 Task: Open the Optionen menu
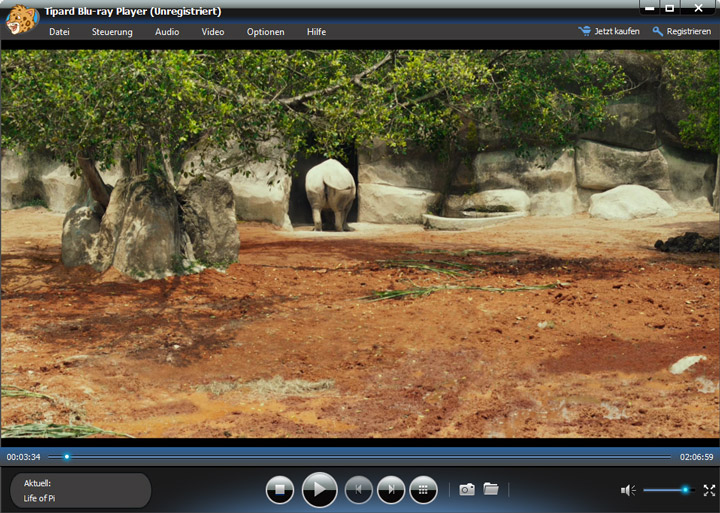pos(265,32)
